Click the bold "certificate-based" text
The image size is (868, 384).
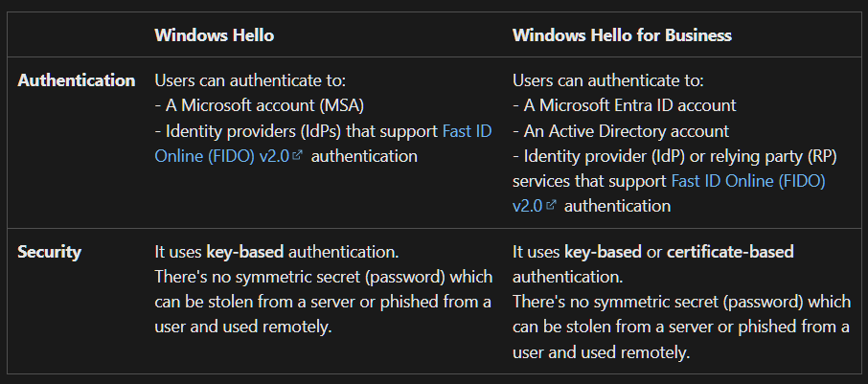(x=730, y=252)
